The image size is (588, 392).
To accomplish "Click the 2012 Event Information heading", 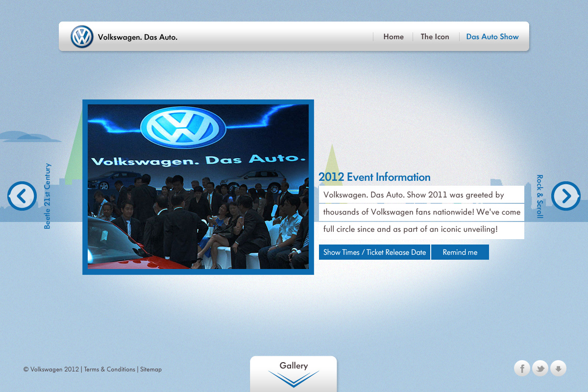I will tap(374, 177).
